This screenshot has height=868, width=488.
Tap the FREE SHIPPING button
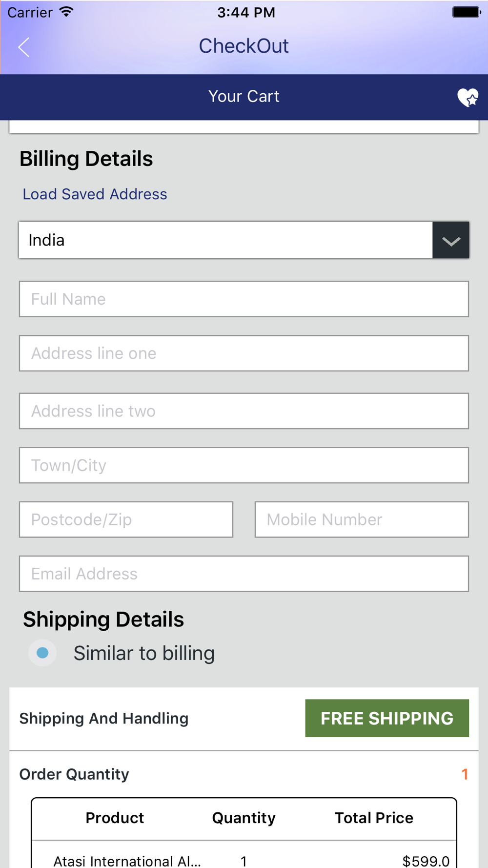click(387, 718)
